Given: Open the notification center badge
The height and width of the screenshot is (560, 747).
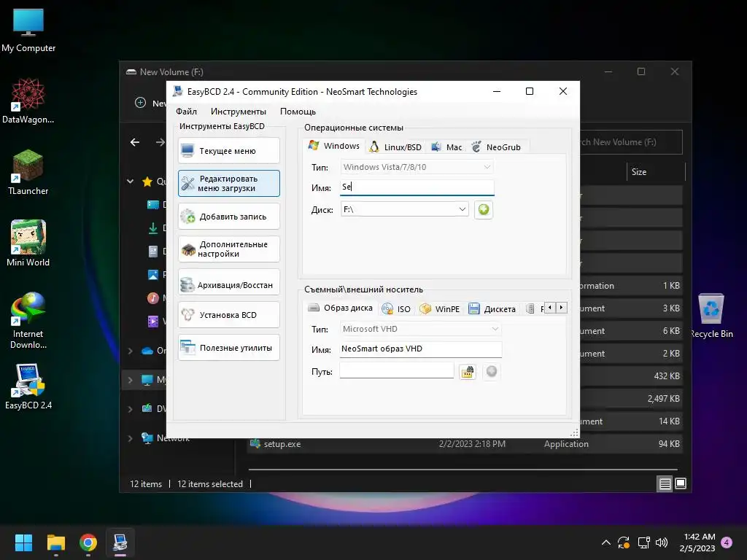Looking at the screenshot, I should [x=727, y=542].
